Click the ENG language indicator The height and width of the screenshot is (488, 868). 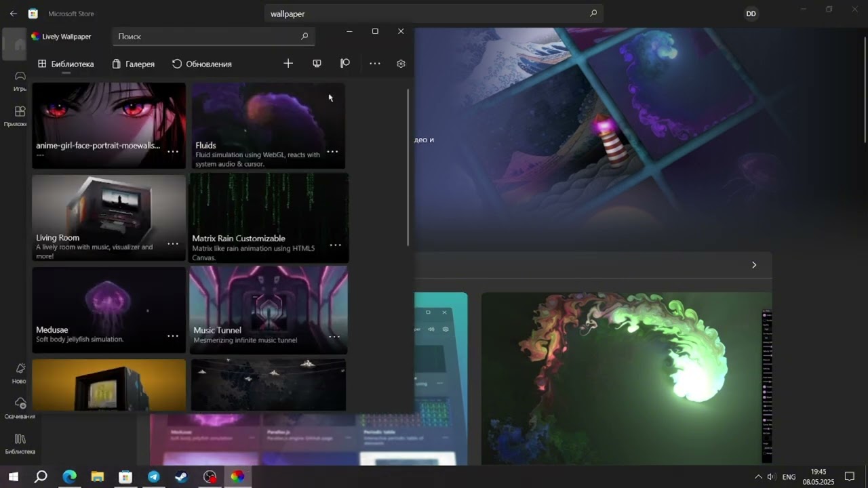789,477
